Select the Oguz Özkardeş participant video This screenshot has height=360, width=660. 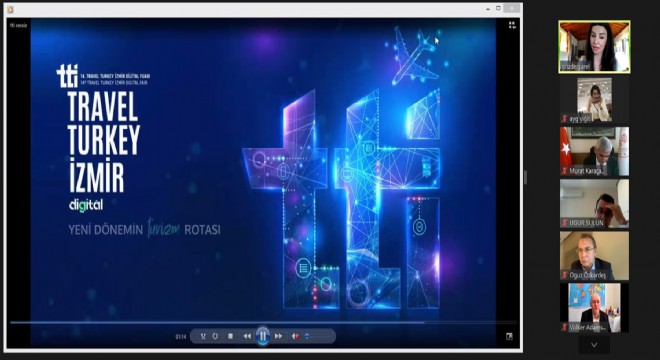[x=594, y=256]
